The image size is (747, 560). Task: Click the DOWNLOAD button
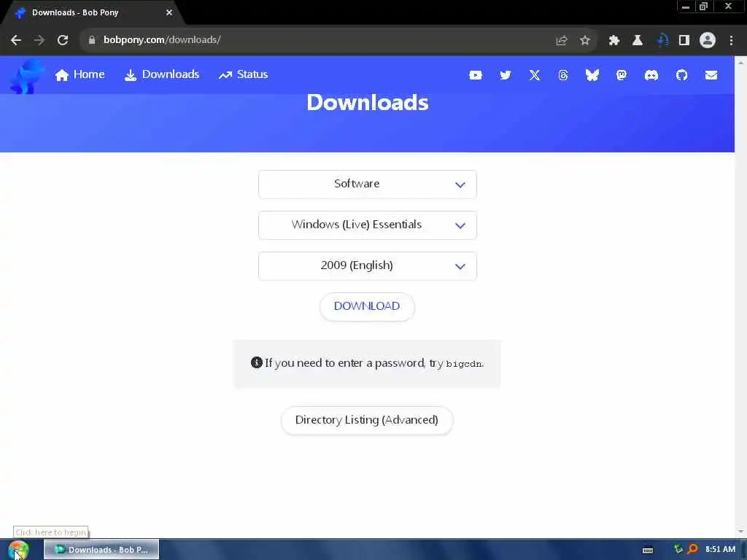pyautogui.click(x=367, y=307)
